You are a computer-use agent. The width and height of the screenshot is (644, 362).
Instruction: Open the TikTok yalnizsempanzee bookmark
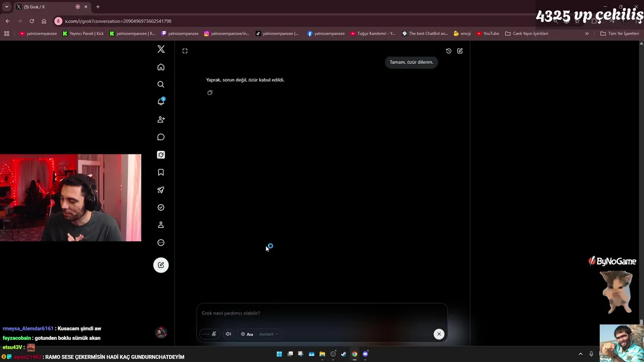pos(277,34)
